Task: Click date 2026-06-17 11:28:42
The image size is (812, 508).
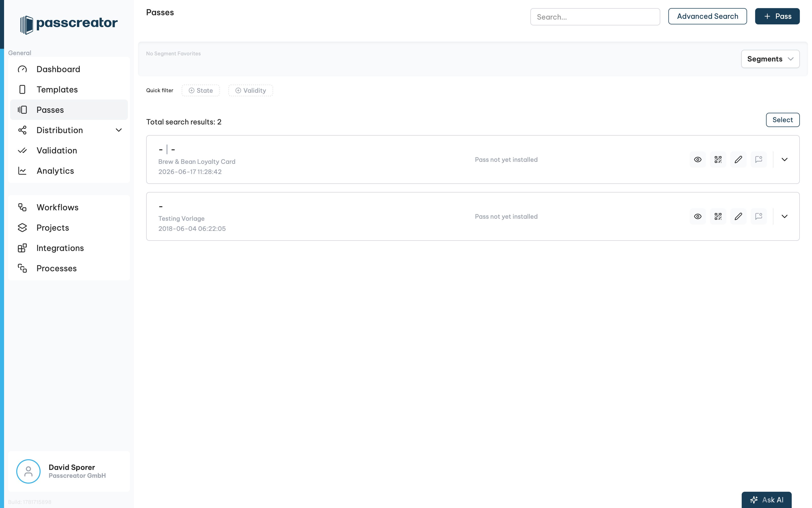Action: pos(190,172)
